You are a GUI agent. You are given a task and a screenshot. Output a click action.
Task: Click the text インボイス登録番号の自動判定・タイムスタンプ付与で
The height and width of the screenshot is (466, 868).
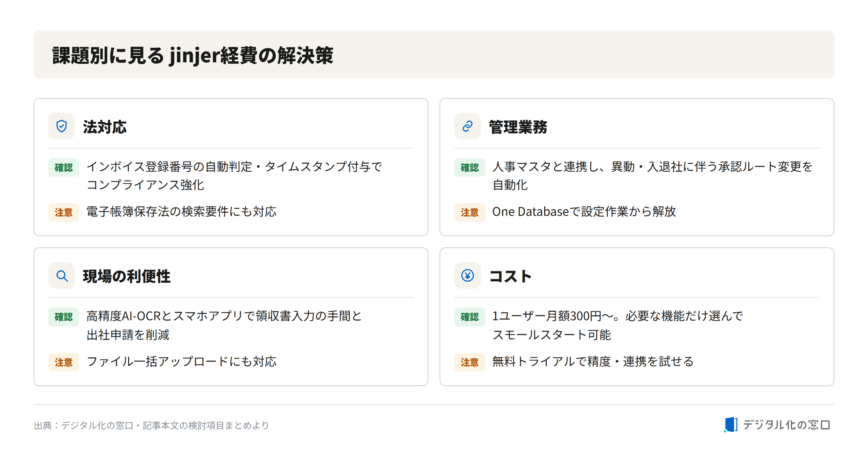234,167
